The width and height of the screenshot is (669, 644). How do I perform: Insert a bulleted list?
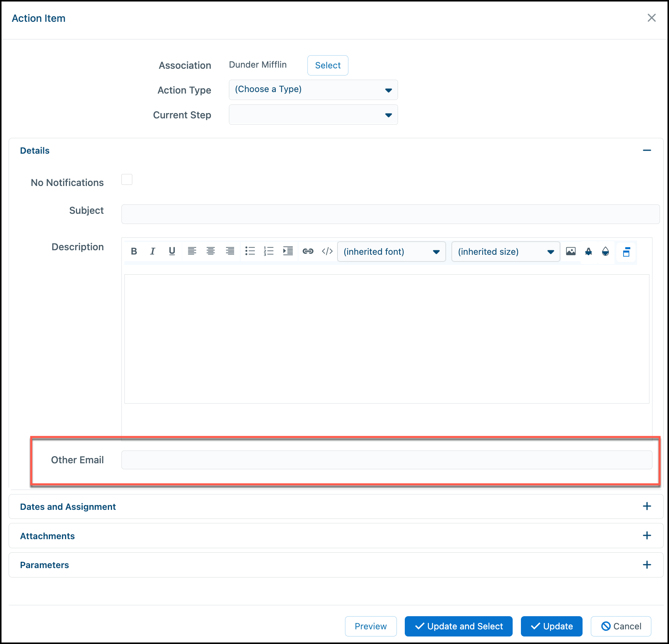click(x=250, y=251)
